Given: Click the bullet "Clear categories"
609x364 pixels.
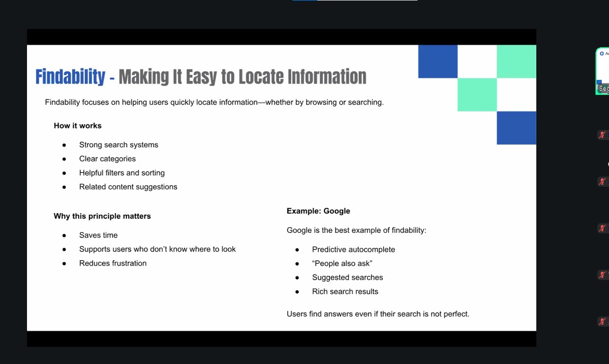Looking at the screenshot, I should [107, 159].
